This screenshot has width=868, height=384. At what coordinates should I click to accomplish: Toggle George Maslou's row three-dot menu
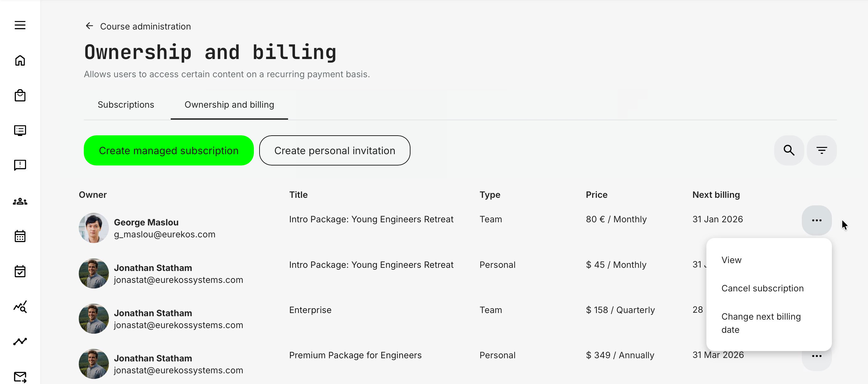817,220
